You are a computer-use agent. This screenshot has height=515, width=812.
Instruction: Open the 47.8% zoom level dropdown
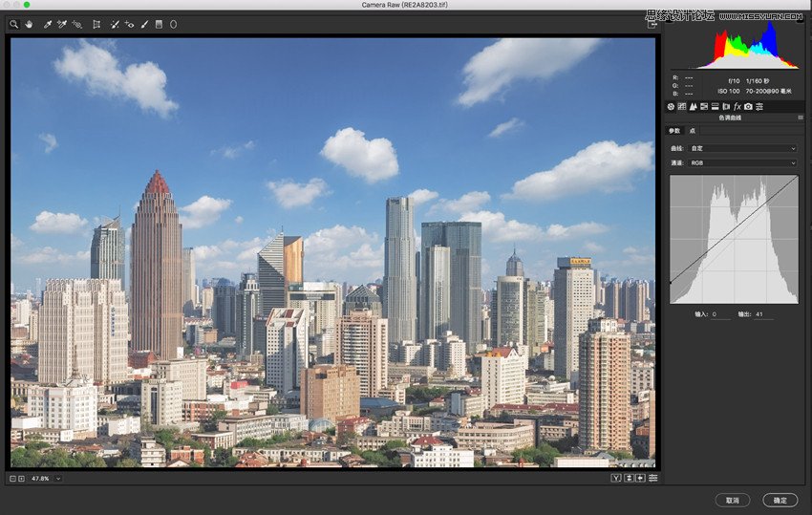58,479
